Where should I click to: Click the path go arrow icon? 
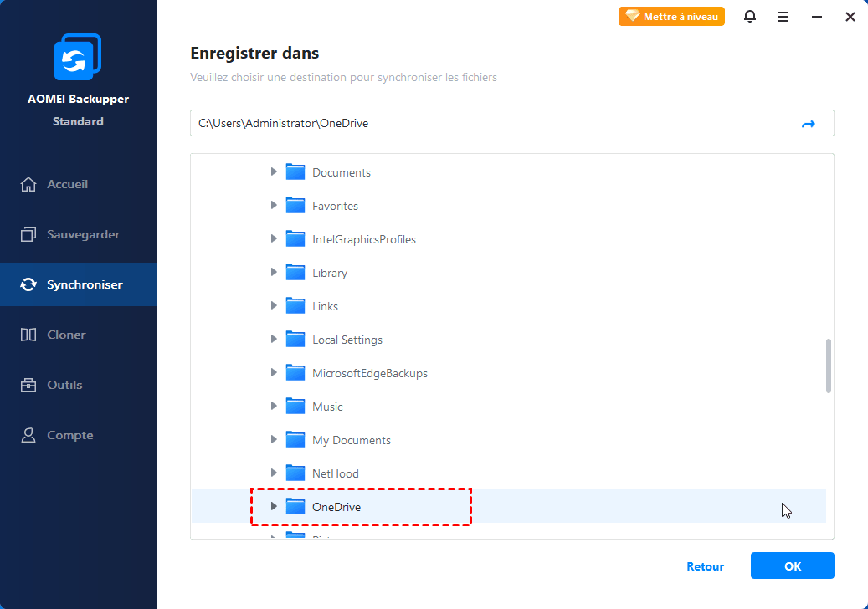pyautogui.click(x=808, y=123)
